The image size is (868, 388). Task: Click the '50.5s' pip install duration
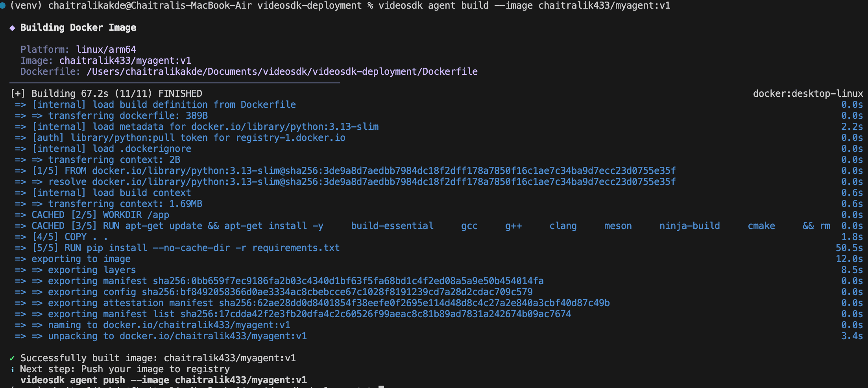[849, 248]
